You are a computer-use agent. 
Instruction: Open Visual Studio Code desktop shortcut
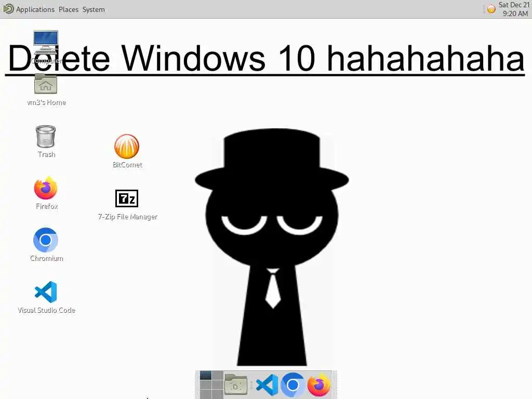click(46, 292)
